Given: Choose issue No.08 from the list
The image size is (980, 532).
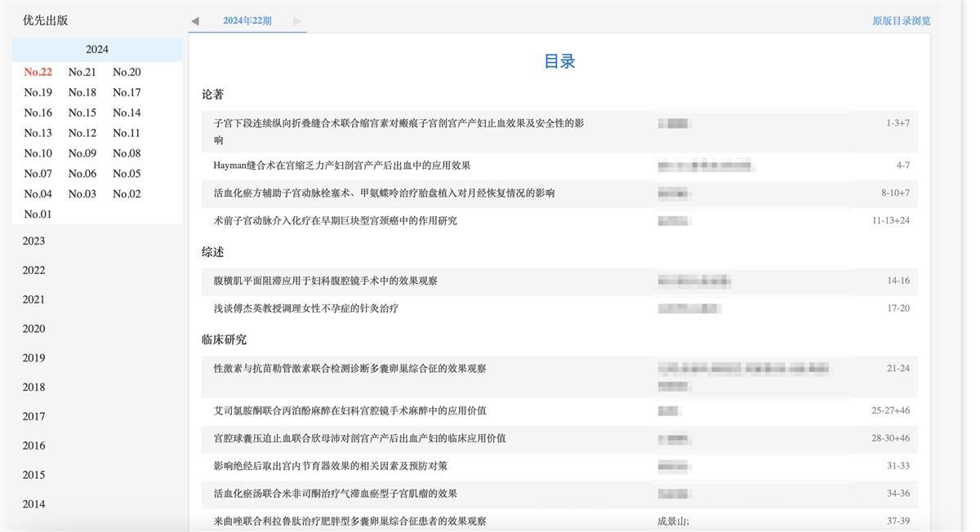Looking at the screenshot, I should (127, 153).
